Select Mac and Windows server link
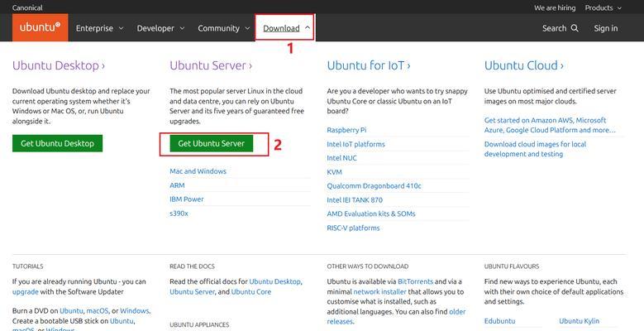This screenshot has height=331, width=644. click(x=198, y=171)
